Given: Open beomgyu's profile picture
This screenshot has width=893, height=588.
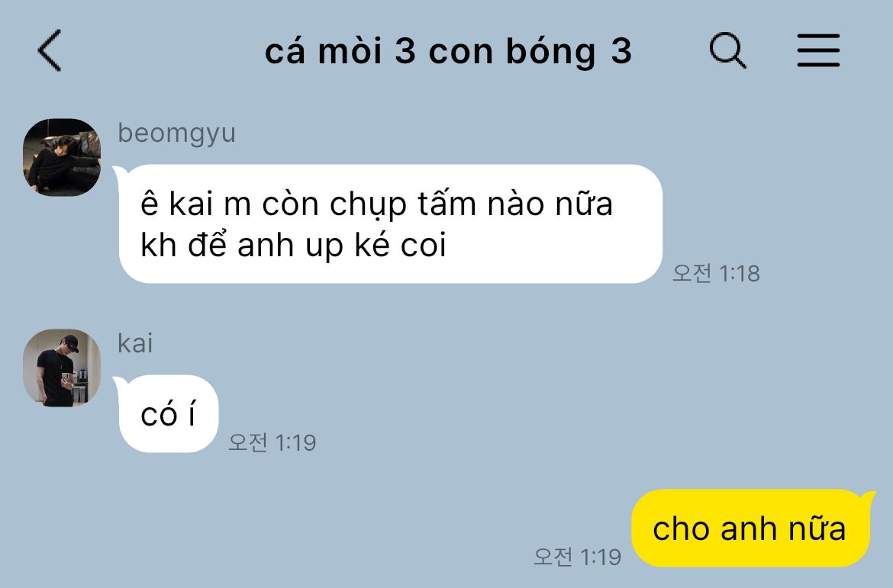Looking at the screenshot, I should (62, 157).
